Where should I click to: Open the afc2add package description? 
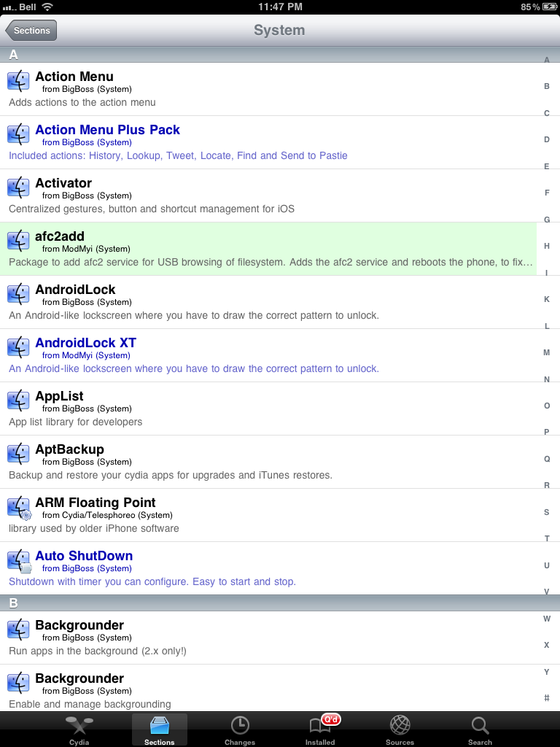pos(271,262)
